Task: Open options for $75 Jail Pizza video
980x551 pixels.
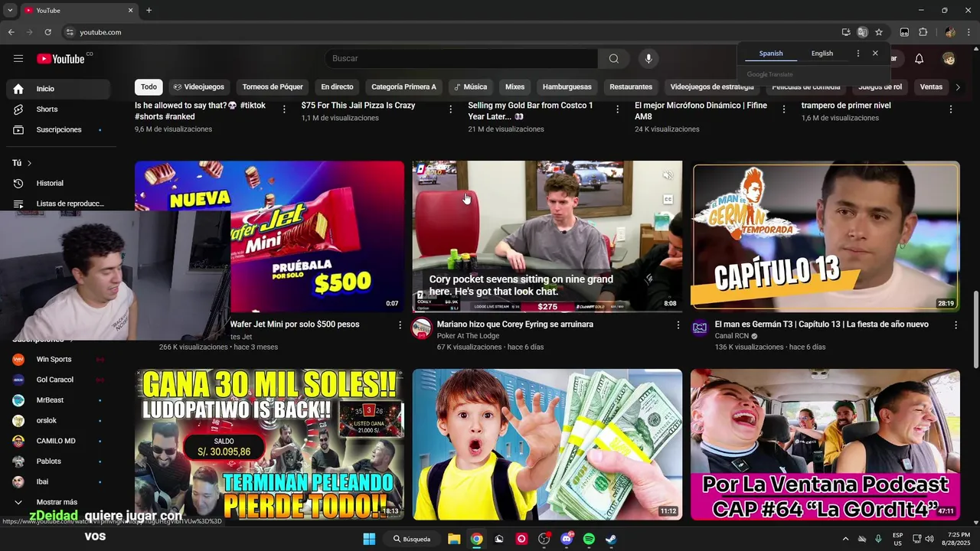Action: (450, 109)
